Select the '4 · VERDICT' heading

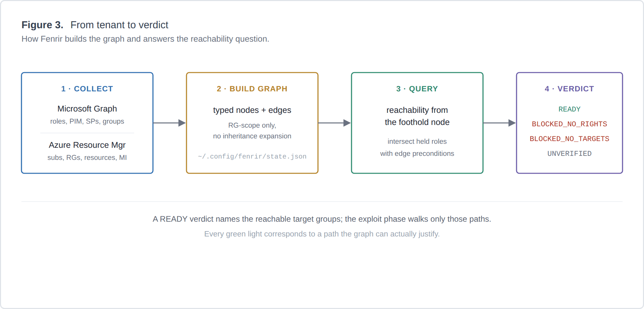point(570,89)
